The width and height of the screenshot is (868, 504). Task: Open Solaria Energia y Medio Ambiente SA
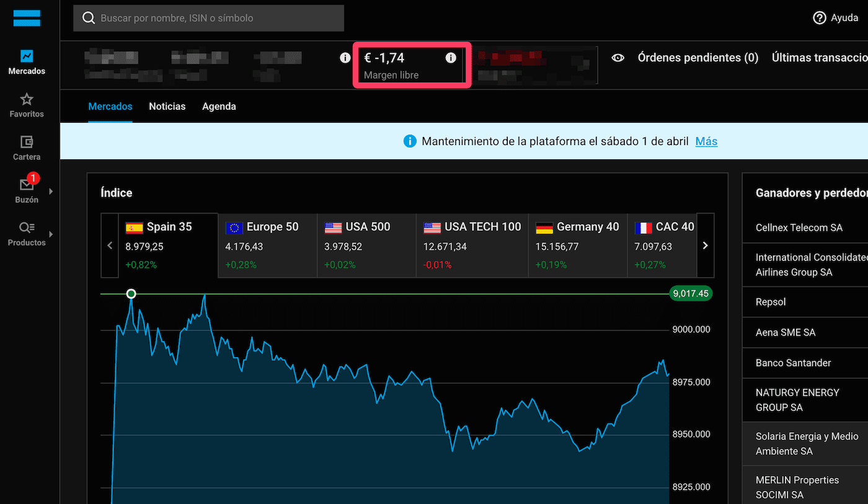point(805,444)
